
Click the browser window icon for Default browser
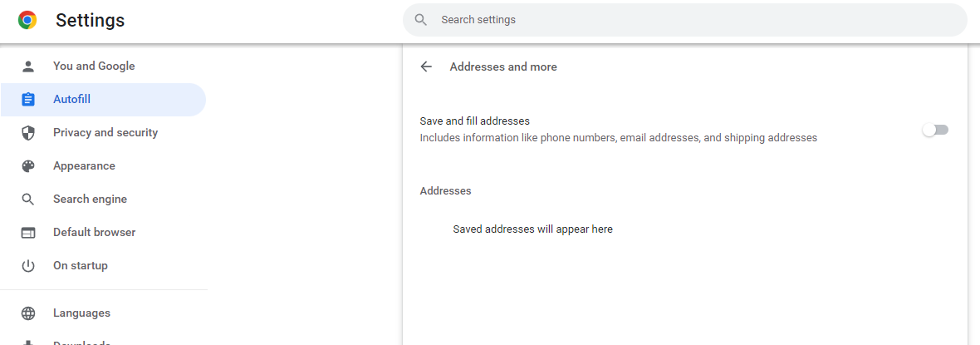[x=28, y=233]
